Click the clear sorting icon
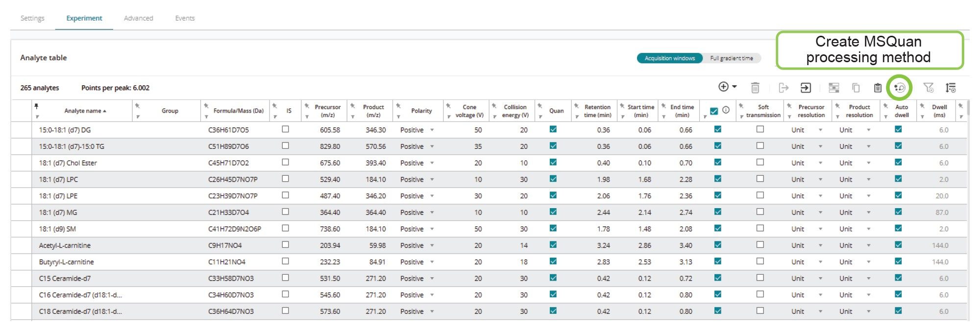Screen dimensions: 980x333 (951, 88)
